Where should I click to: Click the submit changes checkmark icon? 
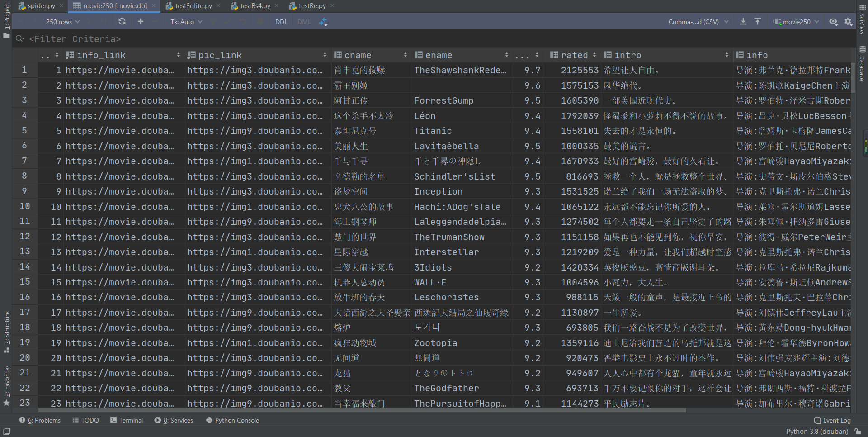click(x=228, y=21)
